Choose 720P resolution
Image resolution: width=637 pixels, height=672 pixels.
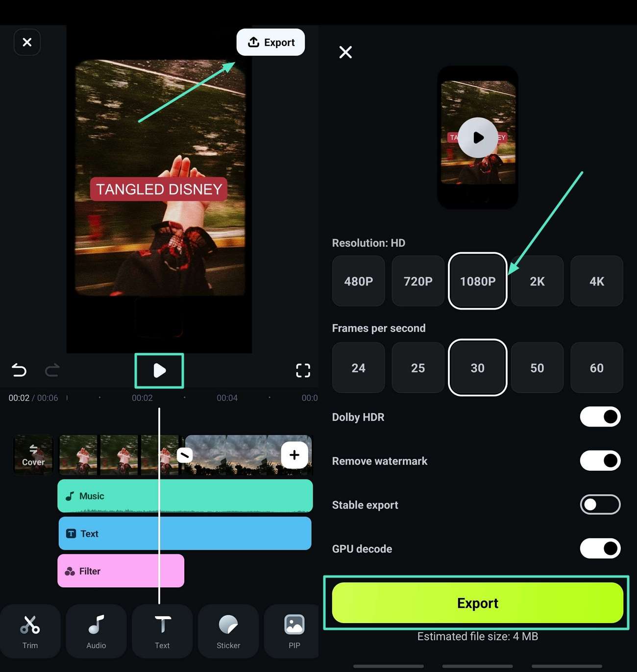418,281
